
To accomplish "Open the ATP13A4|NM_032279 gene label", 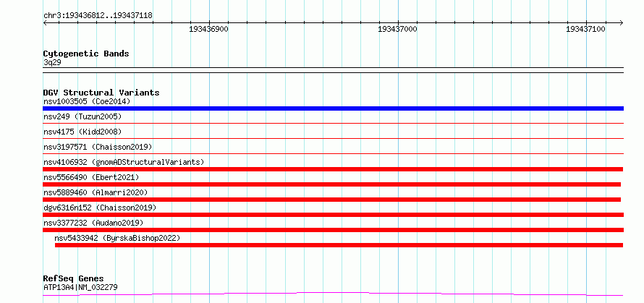I will coord(80,287).
